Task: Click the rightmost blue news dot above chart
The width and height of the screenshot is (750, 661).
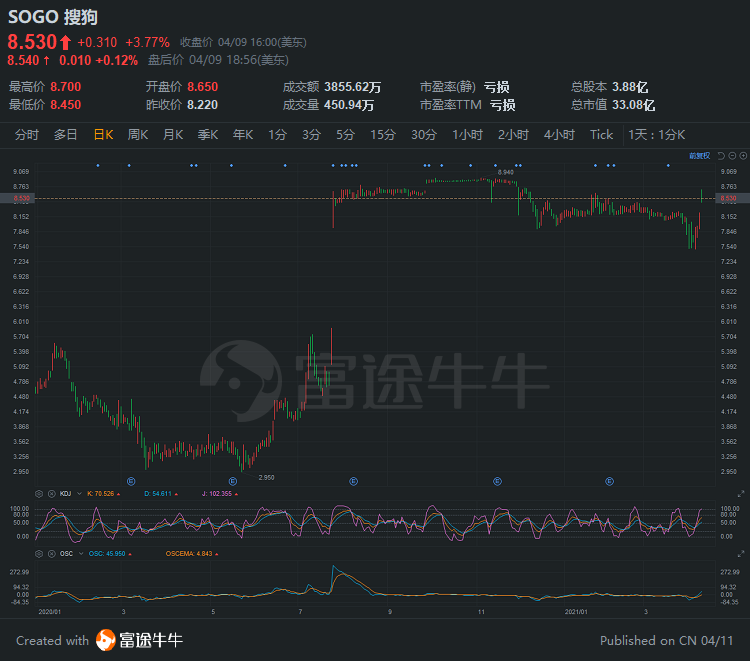Action: pyautogui.click(x=668, y=165)
